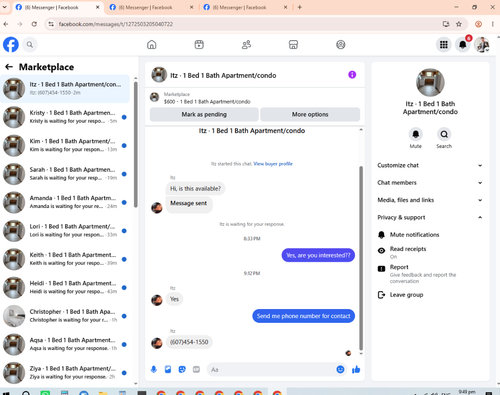Viewport: 500px width, 395px height.
Task: Switch to the second Messenger browser tab
Action: pos(152,7)
